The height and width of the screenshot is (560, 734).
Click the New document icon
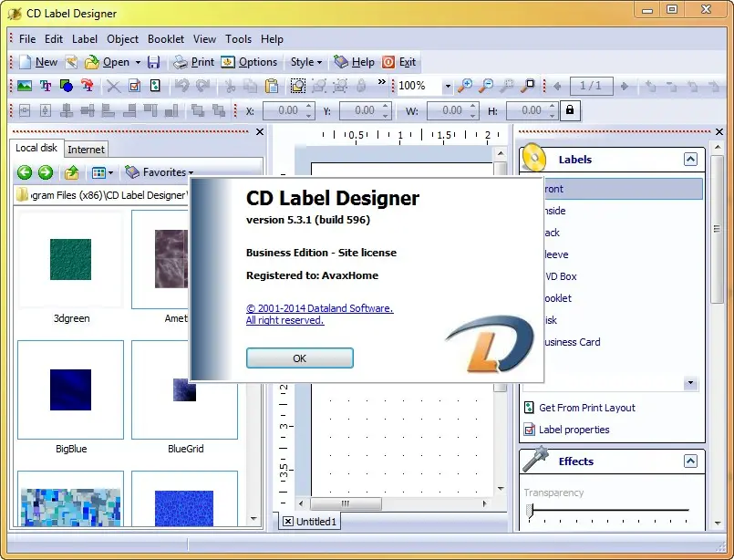[x=25, y=62]
